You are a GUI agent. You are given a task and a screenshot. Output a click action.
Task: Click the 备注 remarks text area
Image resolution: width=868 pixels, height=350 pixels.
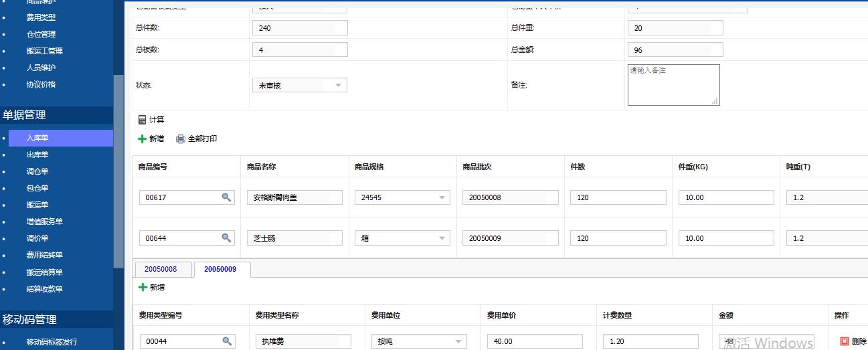673,85
